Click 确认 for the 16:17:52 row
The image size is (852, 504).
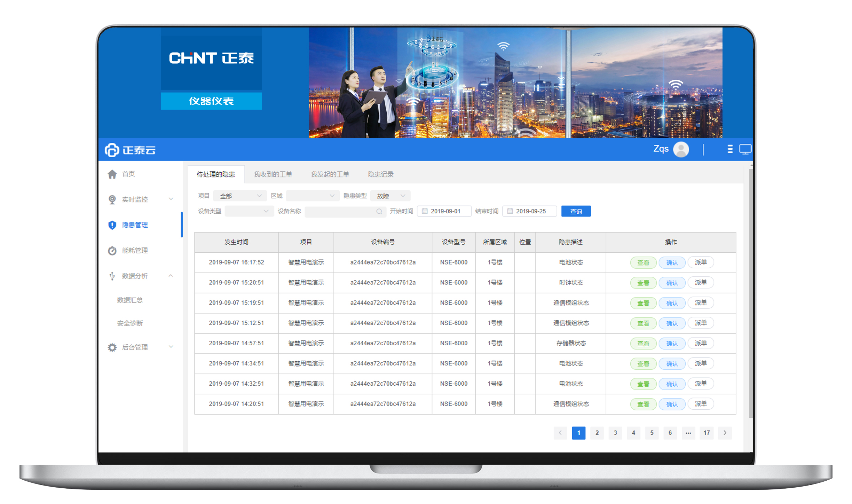pos(672,262)
